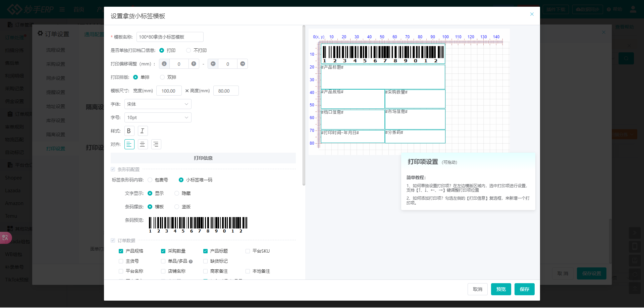Select the #市场信息# print item on canvas
This screenshot has height=308, width=644.
(415, 119)
